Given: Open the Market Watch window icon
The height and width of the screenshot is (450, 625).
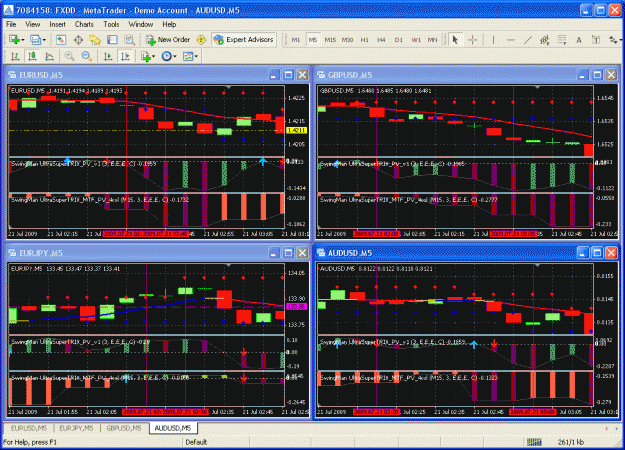Looking at the screenshot, I should click(61, 40).
